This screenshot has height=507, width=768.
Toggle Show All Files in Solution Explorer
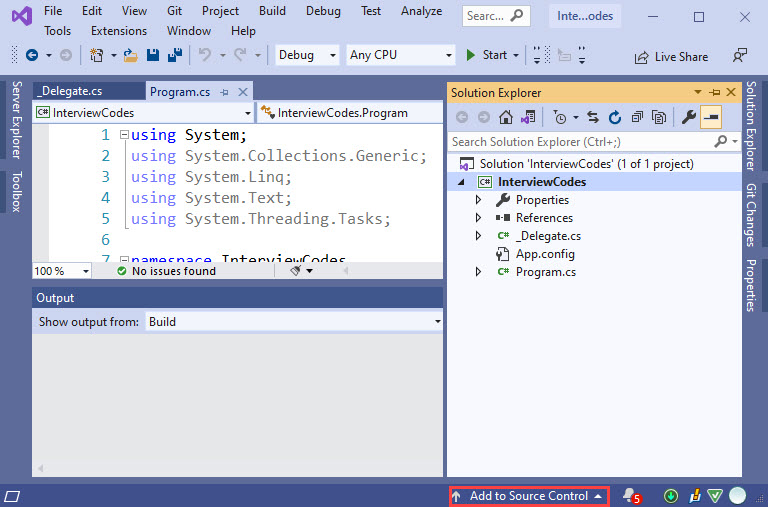pyautogui.click(x=659, y=118)
